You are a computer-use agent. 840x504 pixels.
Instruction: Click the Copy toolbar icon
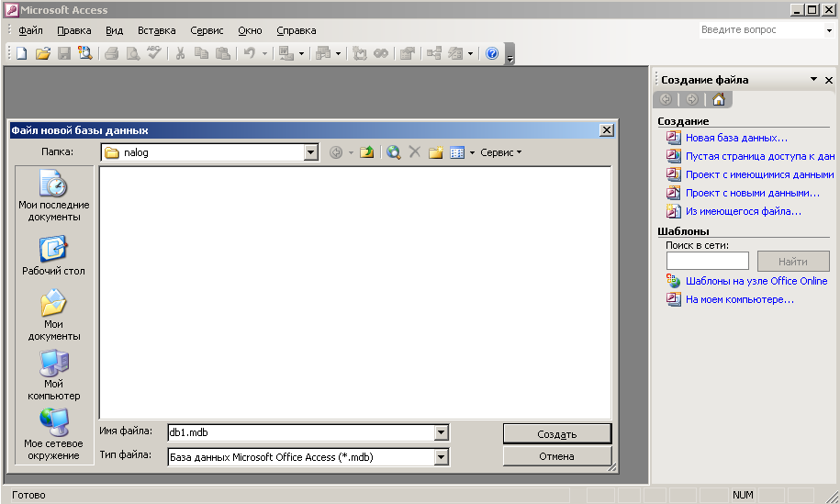201,53
